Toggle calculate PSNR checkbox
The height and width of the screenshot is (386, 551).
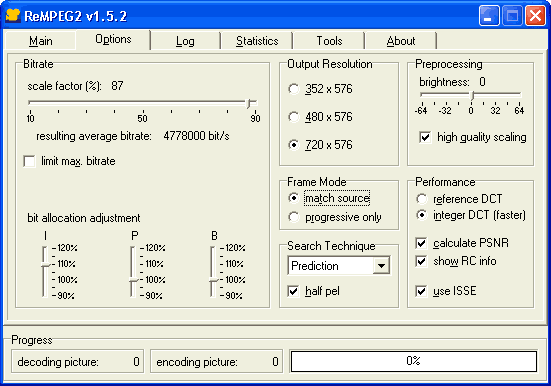point(421,243)
